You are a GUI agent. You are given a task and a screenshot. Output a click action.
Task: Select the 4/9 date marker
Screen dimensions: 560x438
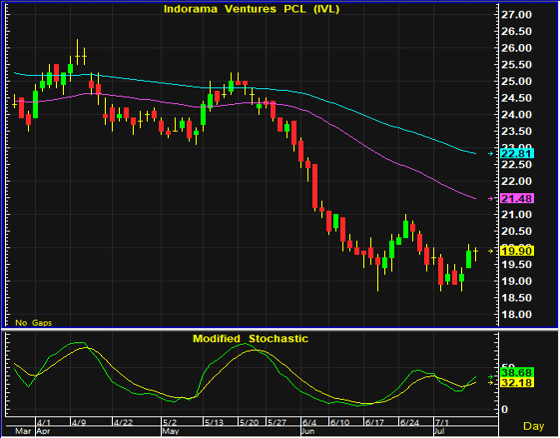(79, 423)
